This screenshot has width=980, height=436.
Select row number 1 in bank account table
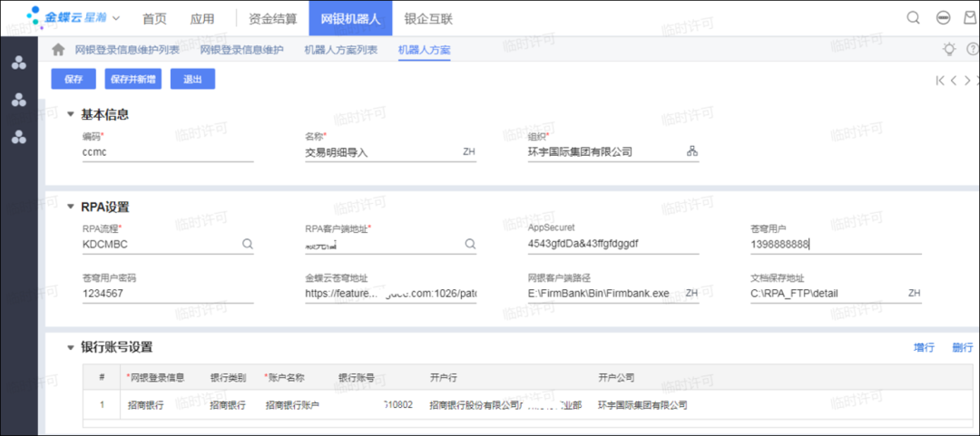102,405
